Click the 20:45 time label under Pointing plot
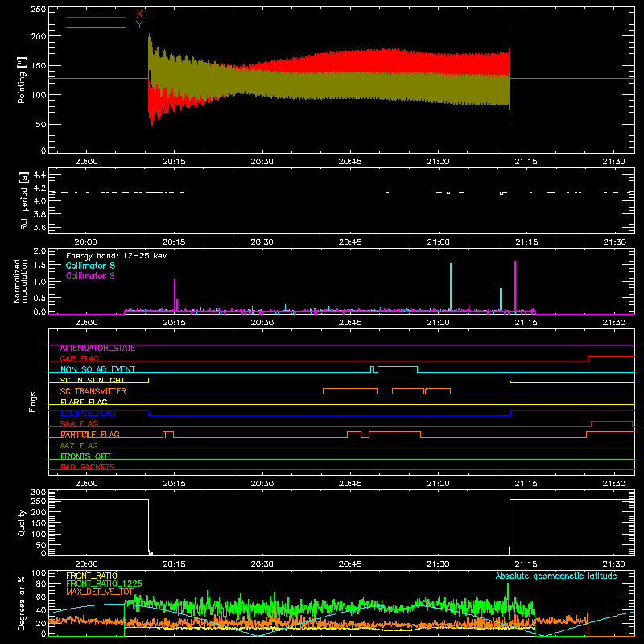Screen dimensions: 644x644 [350, 162]
